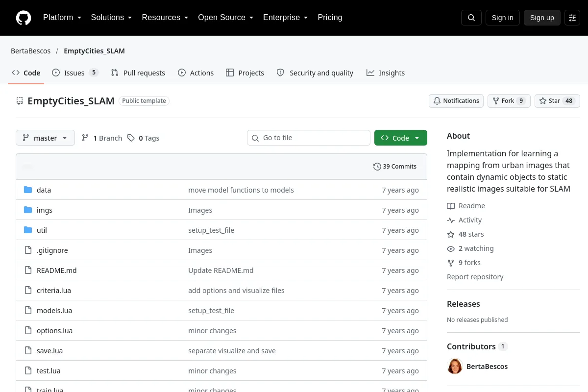Image resolution: width=588 pixels, height=392 pixels.
Task: Click the Activity pulse icon
Action: pos(451,220)
